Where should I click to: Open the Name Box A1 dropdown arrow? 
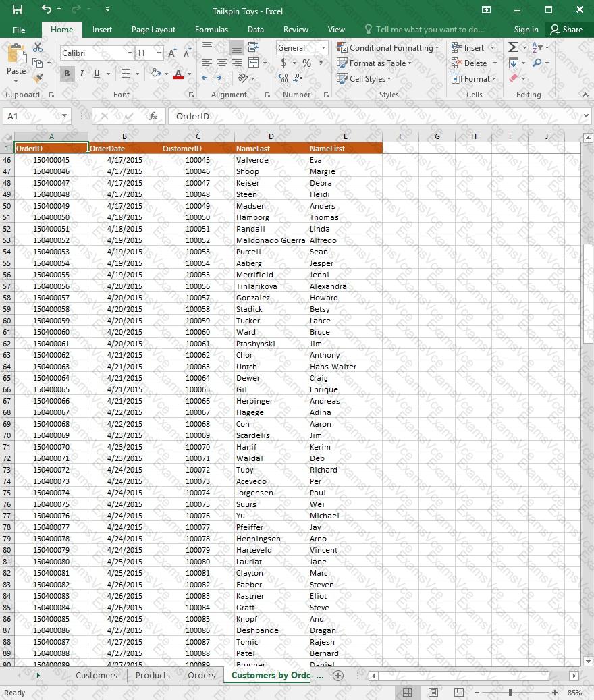point(64,116)
